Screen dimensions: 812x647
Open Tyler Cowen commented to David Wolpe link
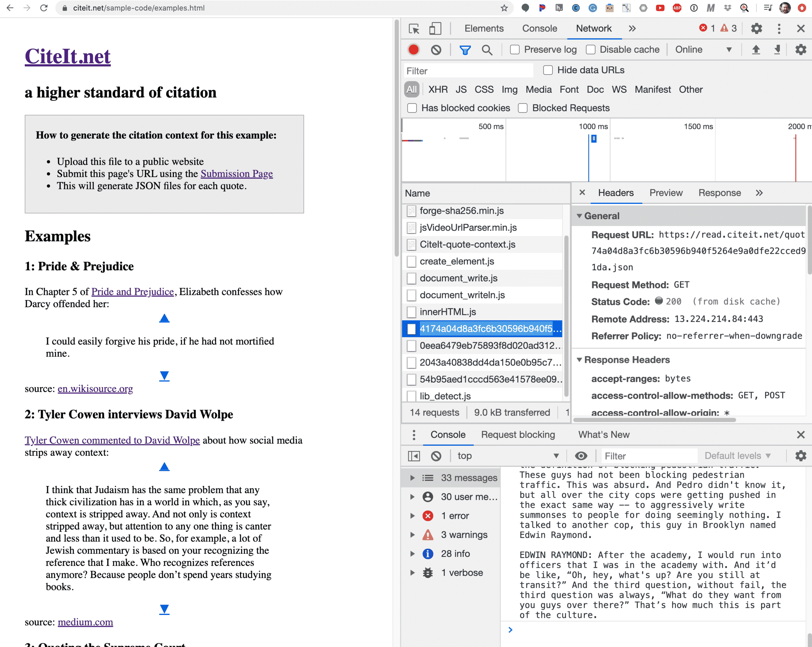click(x=112, y=441)
